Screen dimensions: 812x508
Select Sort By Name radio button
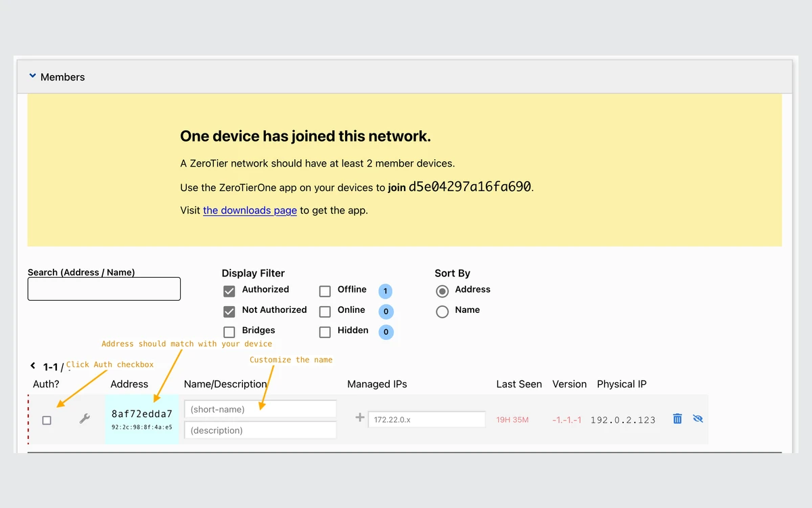click(443, 312)
